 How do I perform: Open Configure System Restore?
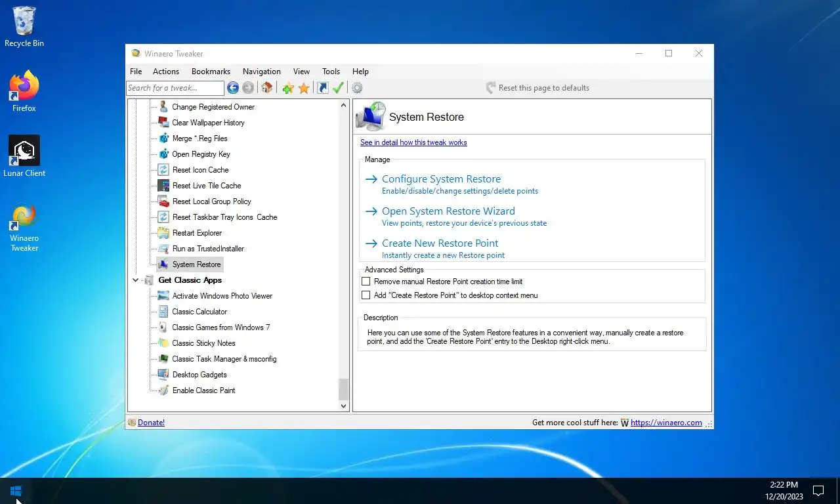(441, 179)
